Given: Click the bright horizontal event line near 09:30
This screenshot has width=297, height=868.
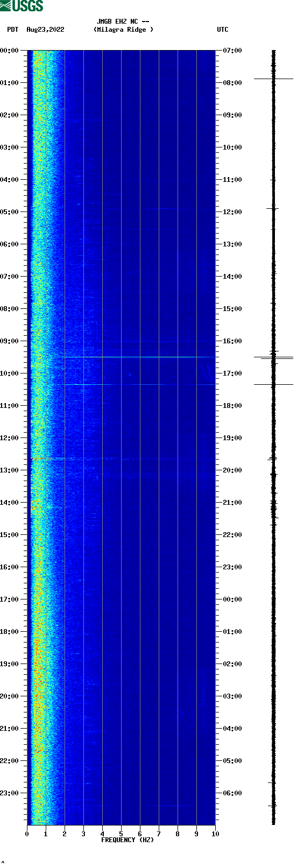Looking at the screenshot, I should (139, 357).
